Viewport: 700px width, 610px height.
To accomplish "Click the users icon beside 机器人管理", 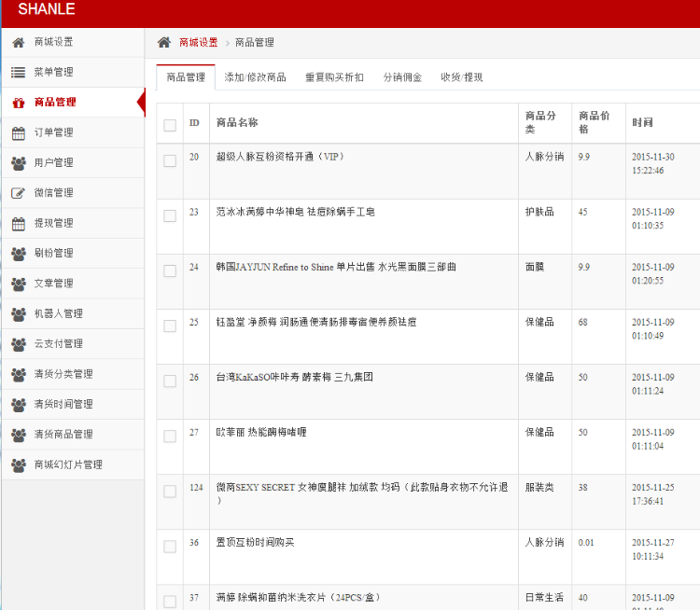I will point(19,314).
